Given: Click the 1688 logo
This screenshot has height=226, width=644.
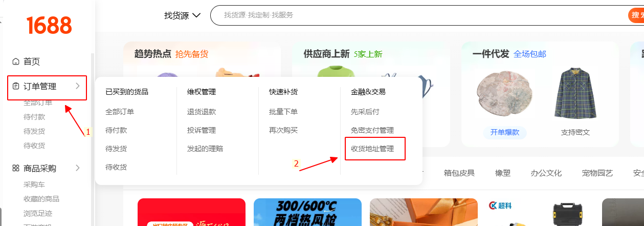Looking at the screenshot, I should (49, 25).
